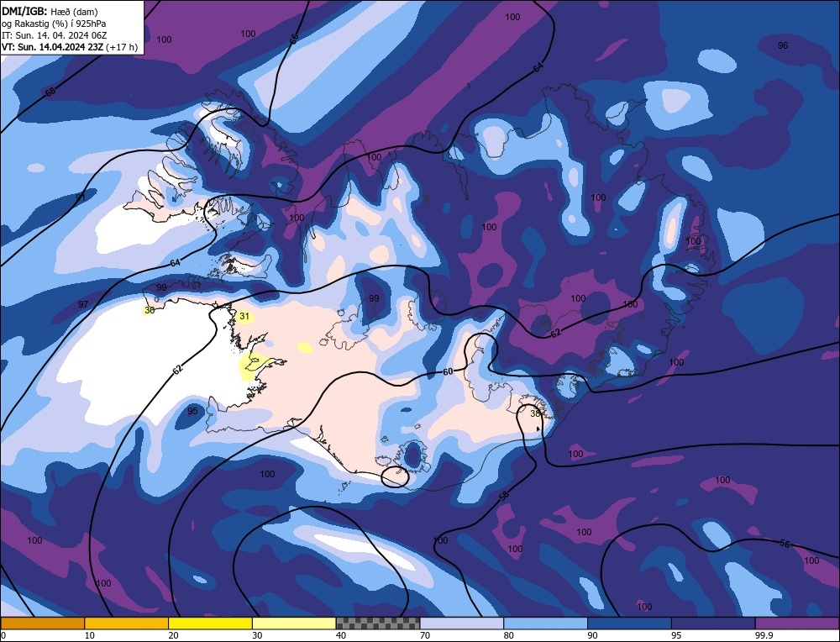Click the '56' contour label
Screen dimensions: 840x642
[785, 544]
